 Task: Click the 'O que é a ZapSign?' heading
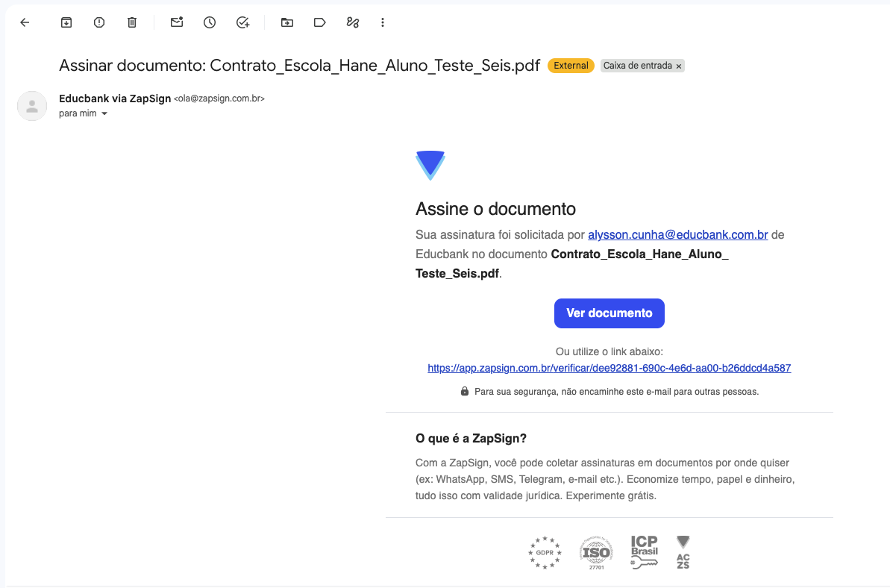(x=471, y=438)
